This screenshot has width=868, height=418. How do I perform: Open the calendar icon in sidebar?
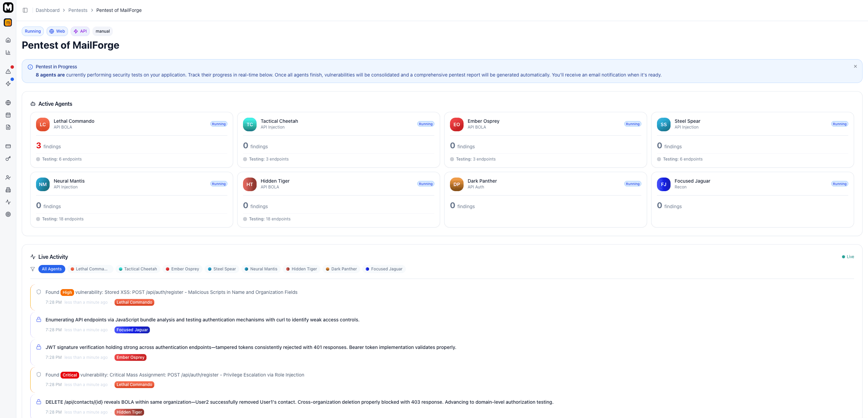(8, 115)
